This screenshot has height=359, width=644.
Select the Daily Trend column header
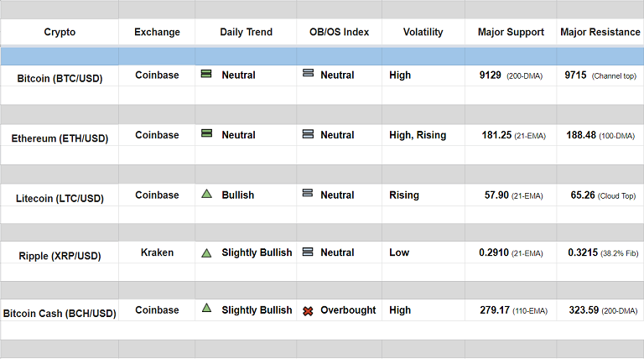[246, 33]
